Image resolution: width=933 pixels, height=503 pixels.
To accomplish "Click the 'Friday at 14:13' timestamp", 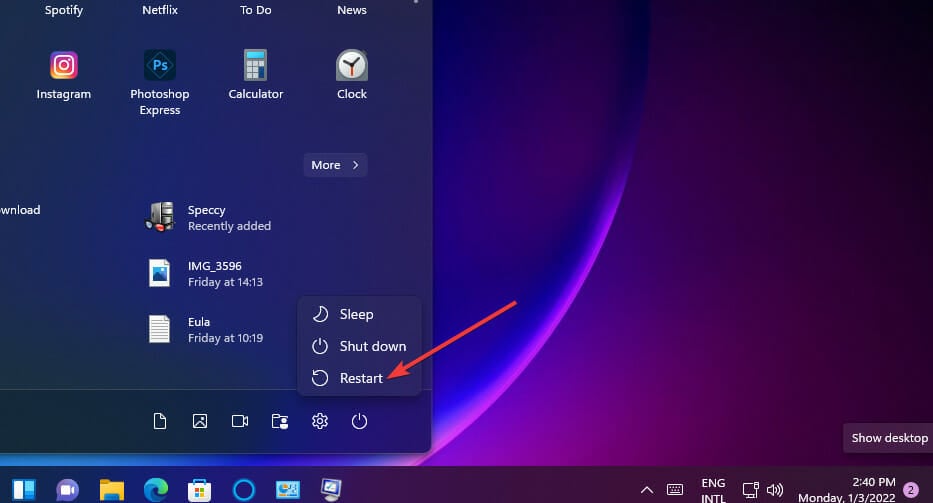I will click(225, 282).
